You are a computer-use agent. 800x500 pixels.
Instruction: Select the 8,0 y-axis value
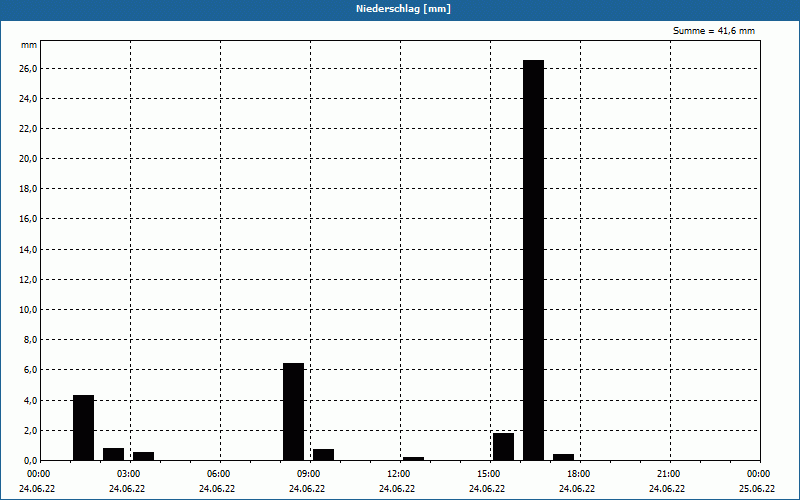pos(30,340)
